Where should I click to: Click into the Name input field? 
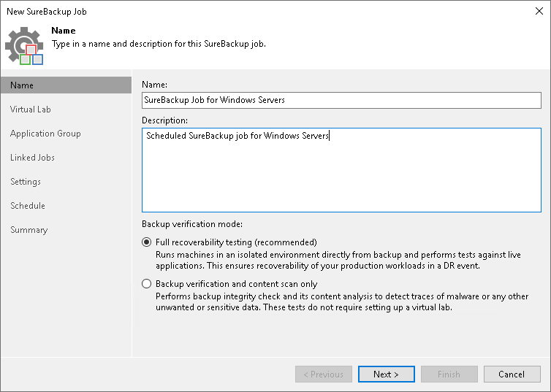click(341, 100)
